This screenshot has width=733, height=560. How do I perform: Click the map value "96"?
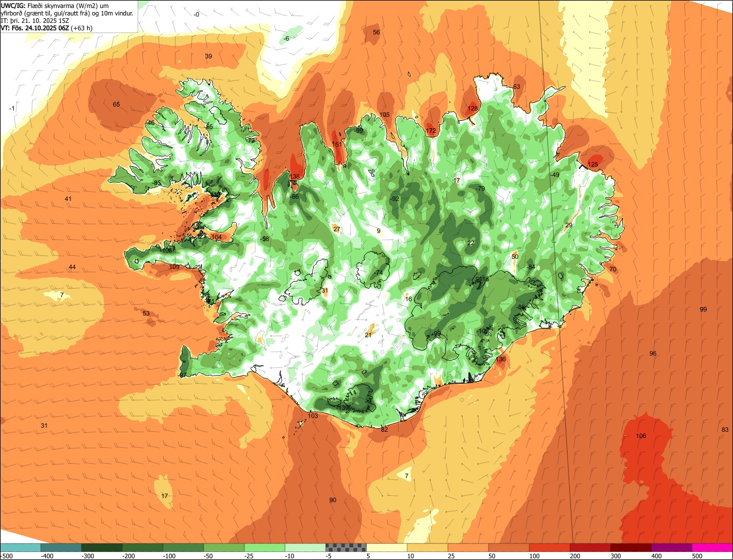[x=653, y=353]
